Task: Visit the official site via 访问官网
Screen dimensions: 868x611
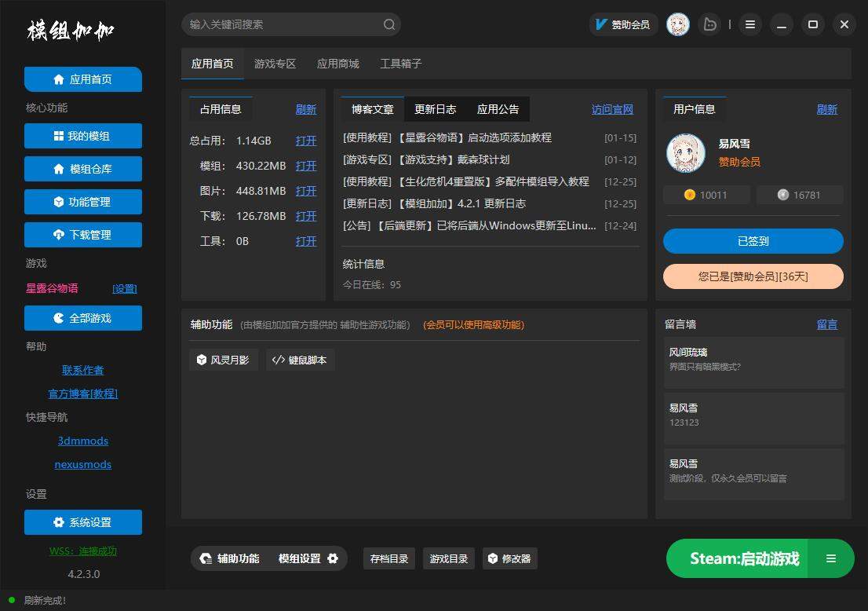Action: click(612, 109)
